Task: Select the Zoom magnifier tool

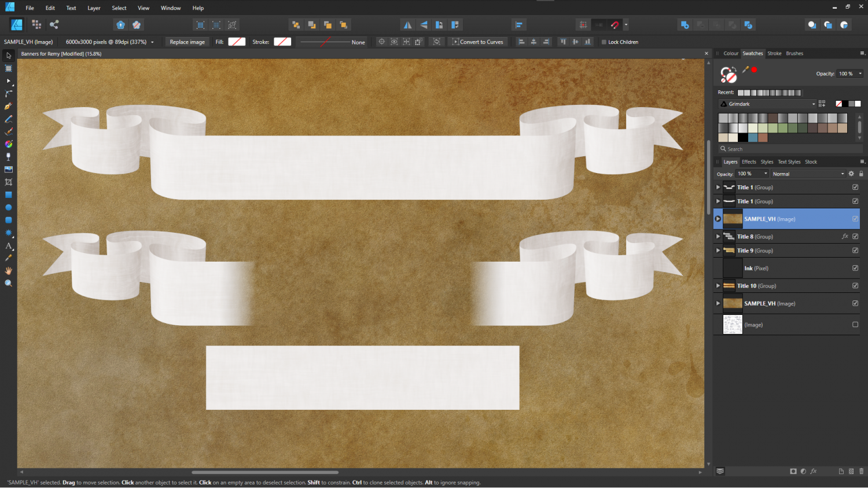Action: click(8, 283)
